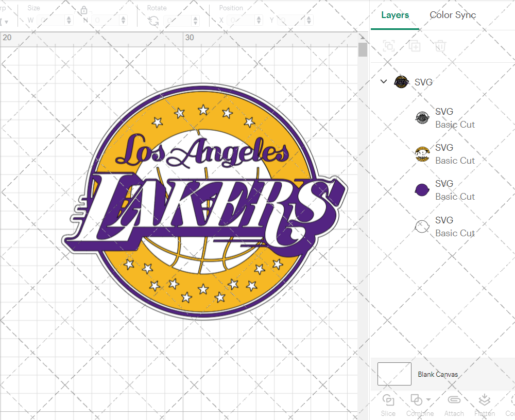Click the Rotate icon
This screenshot has height=420, width=515.
[x=153, y=21]
